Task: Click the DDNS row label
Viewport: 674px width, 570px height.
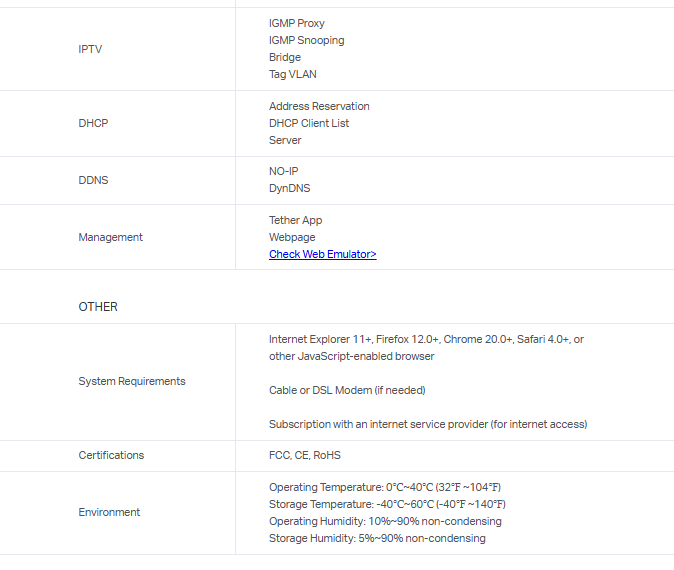Action: [x=93, y=181]
